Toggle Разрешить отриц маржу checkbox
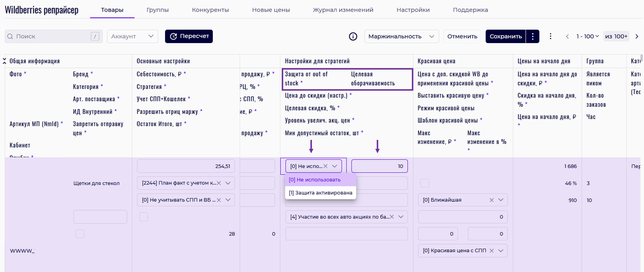 tap(143, 217)
